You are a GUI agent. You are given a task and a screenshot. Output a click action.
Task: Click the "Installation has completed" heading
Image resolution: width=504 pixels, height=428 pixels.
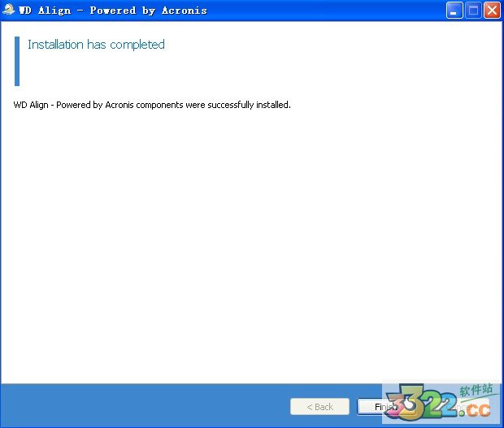point(96,45)
